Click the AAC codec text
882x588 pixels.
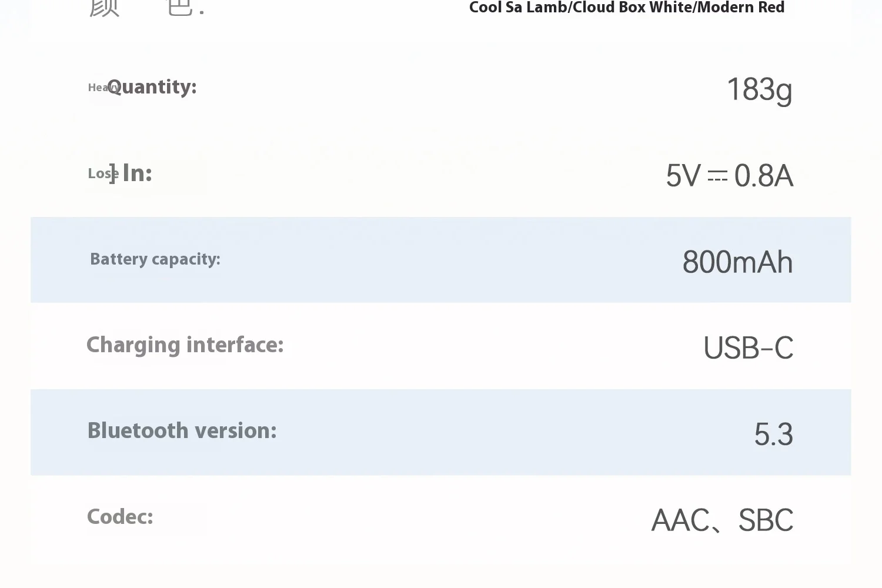point(680,520)
